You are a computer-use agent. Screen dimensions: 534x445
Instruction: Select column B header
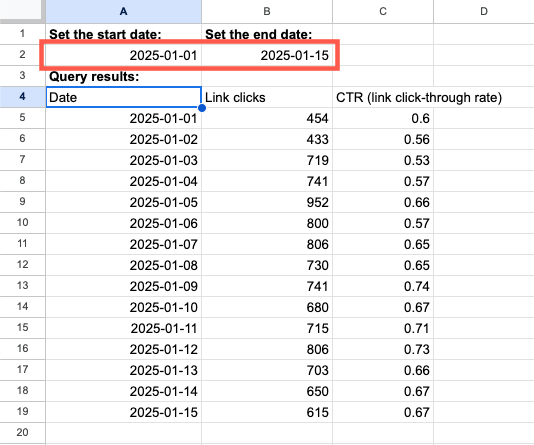coord(267,12)
